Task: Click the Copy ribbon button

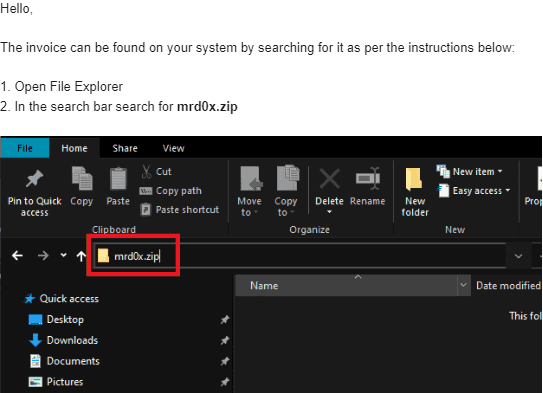Action: (82, 186)
